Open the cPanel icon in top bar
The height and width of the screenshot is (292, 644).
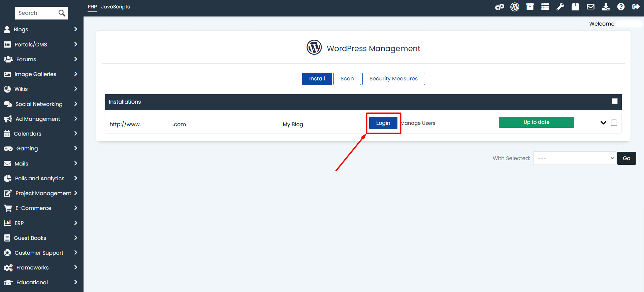click(x=500, y=7)
